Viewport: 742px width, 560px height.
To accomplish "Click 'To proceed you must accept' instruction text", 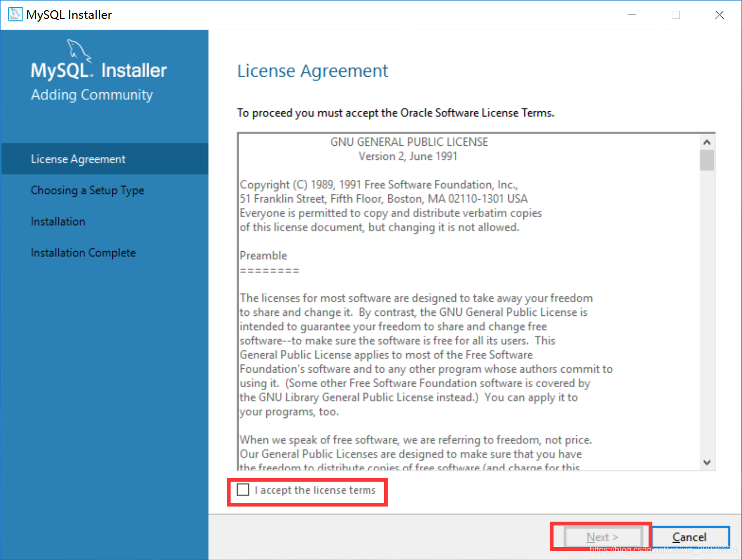I will point(396,113).
